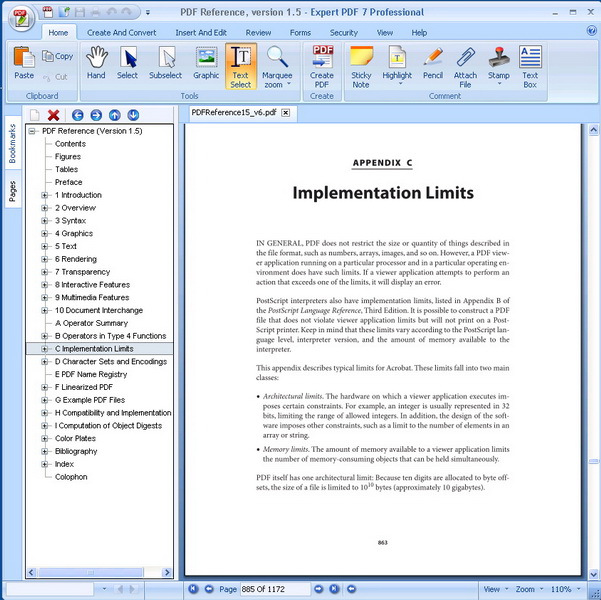Choose the Select arrow tool
Image resolution: width=601 pixels, height=600 pixels.
[x=128, y=63]
